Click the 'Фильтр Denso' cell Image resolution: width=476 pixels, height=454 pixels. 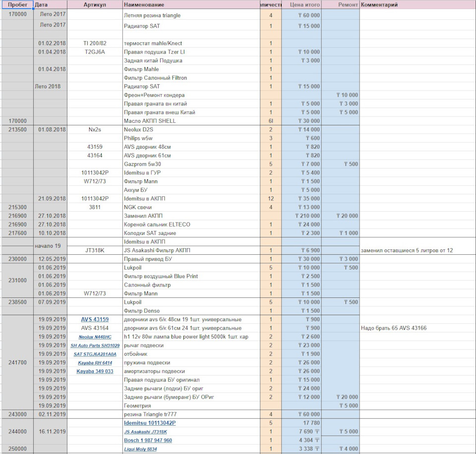point(191,311)
